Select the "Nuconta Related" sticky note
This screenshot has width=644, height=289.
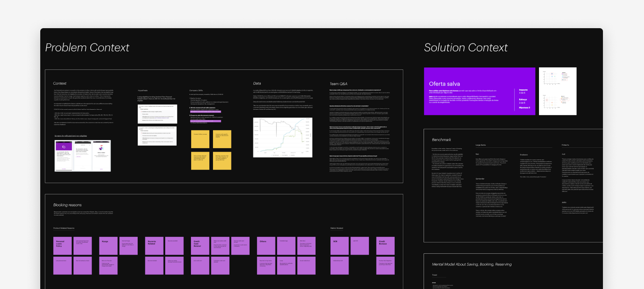coord(154,246)
